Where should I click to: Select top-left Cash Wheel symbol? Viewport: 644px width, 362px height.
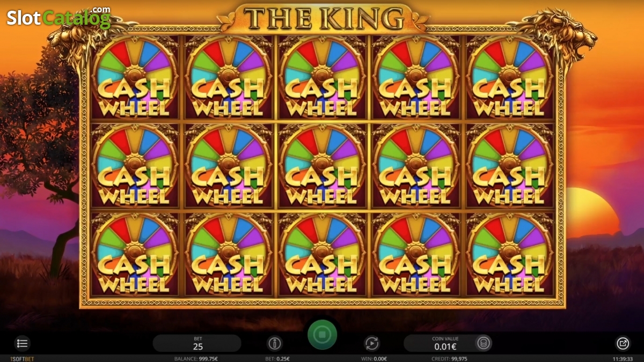click(135, 77)
